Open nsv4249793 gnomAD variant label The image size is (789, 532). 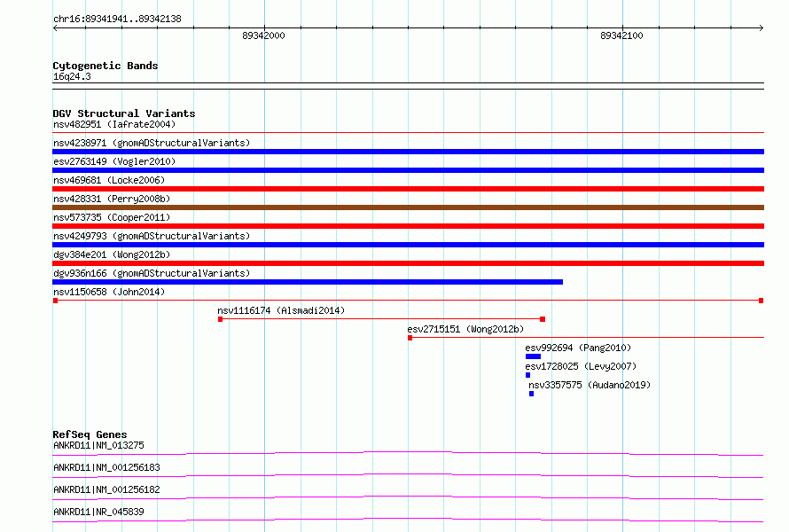[x=152, y=236]
